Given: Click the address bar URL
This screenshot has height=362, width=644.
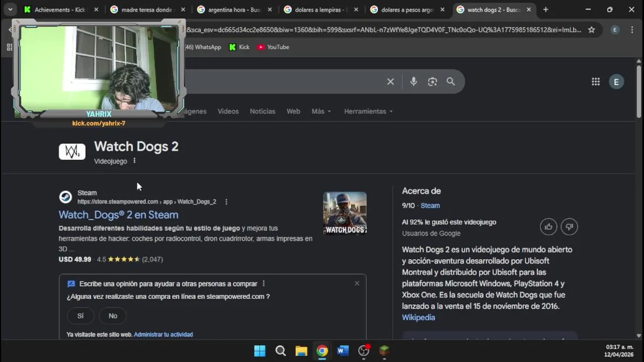Looking at the screenshot, I should point(383,30).
